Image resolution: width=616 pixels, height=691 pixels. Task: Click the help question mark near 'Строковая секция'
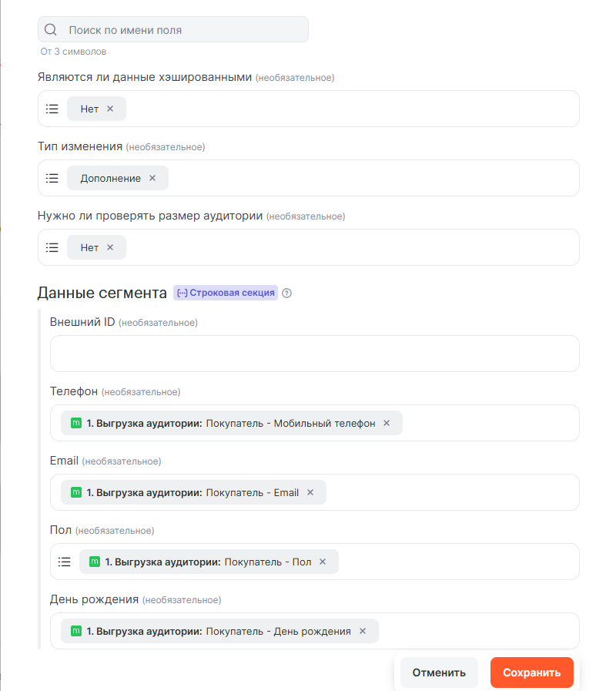(x=287, y=294)
